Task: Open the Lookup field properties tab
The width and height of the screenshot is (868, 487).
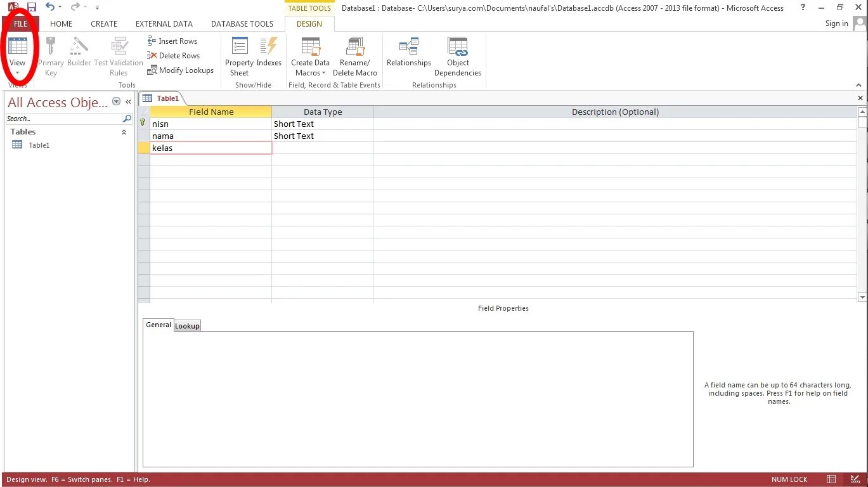Action: click(x=187, y=326)
